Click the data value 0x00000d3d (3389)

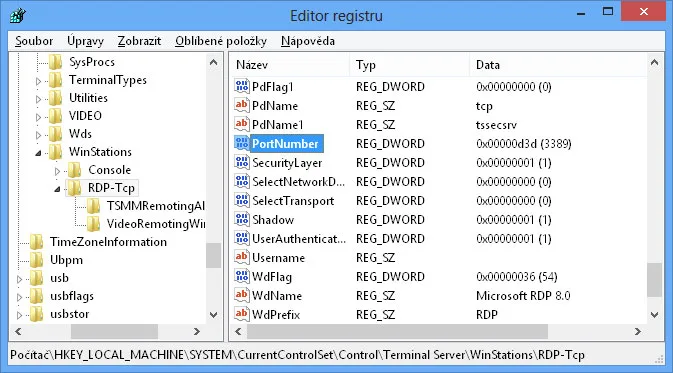(524, 144)
